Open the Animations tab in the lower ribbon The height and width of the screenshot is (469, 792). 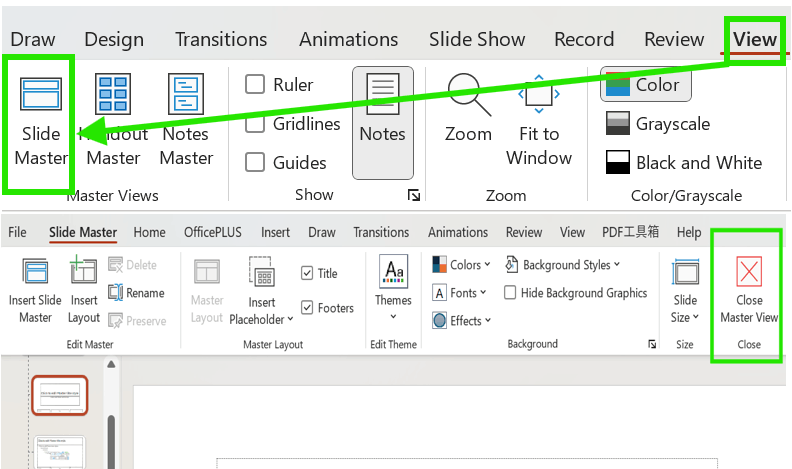[x=458, y=232]
